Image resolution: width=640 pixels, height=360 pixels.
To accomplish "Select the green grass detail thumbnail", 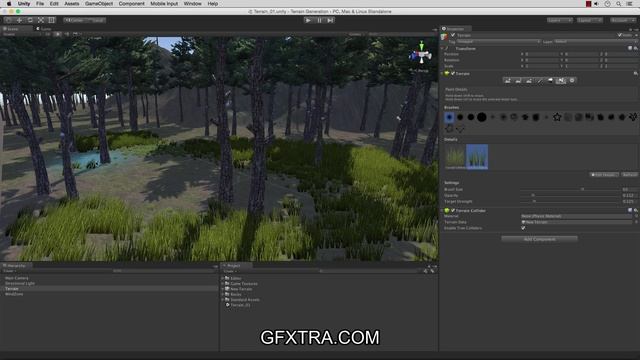I will tap(455, 157).
